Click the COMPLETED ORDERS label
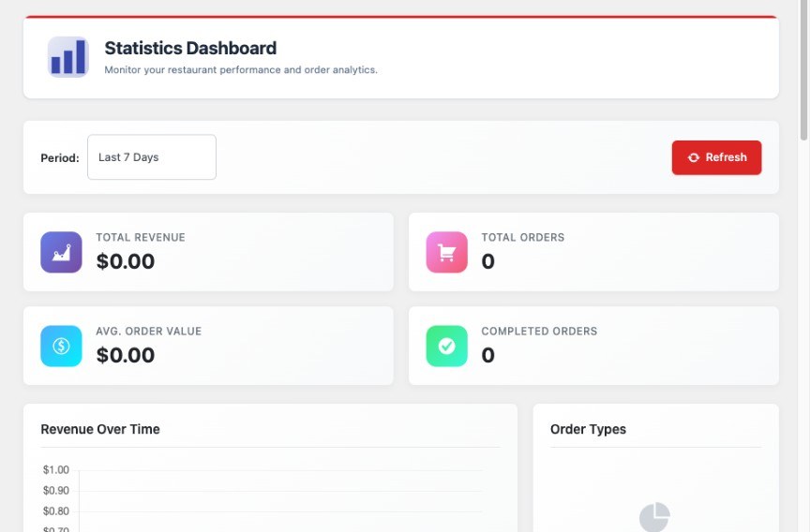Viewport: 810px width, 532px height. tap(539, 332)
